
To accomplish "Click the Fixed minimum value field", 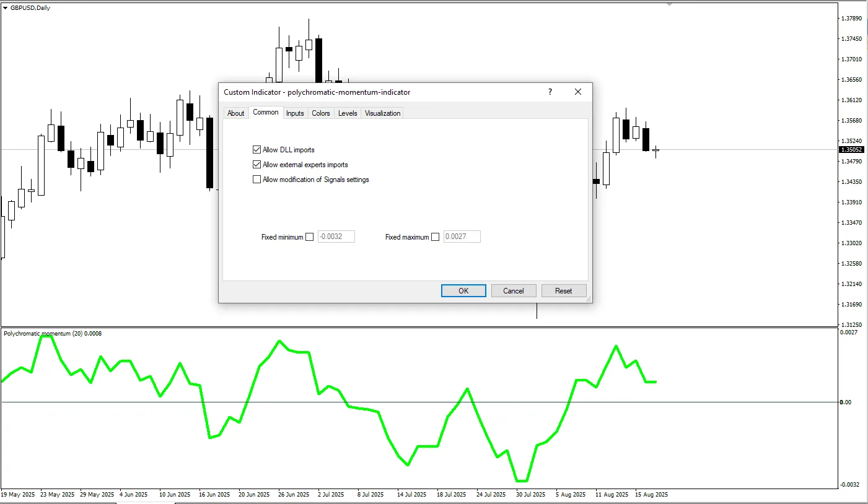I will pyautogui.click(x=336, y=237).
